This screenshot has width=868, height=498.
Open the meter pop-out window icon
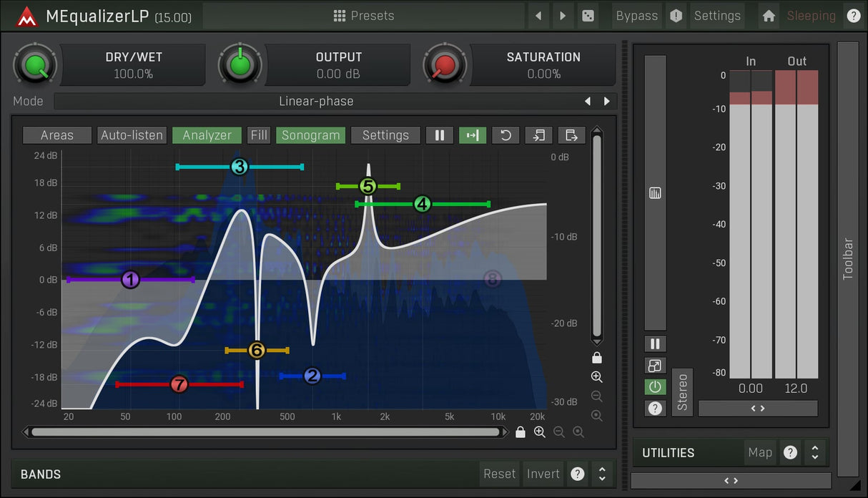coord(655,366)
